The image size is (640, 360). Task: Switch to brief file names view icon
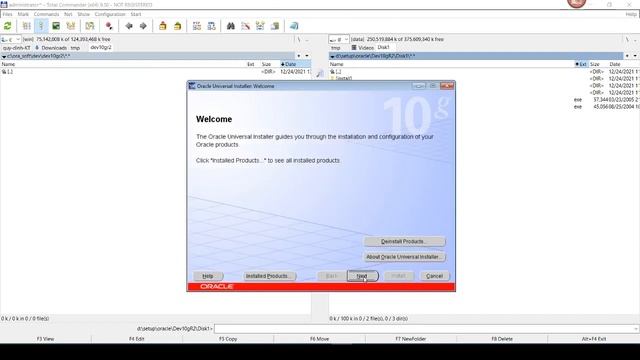[27, 26]
